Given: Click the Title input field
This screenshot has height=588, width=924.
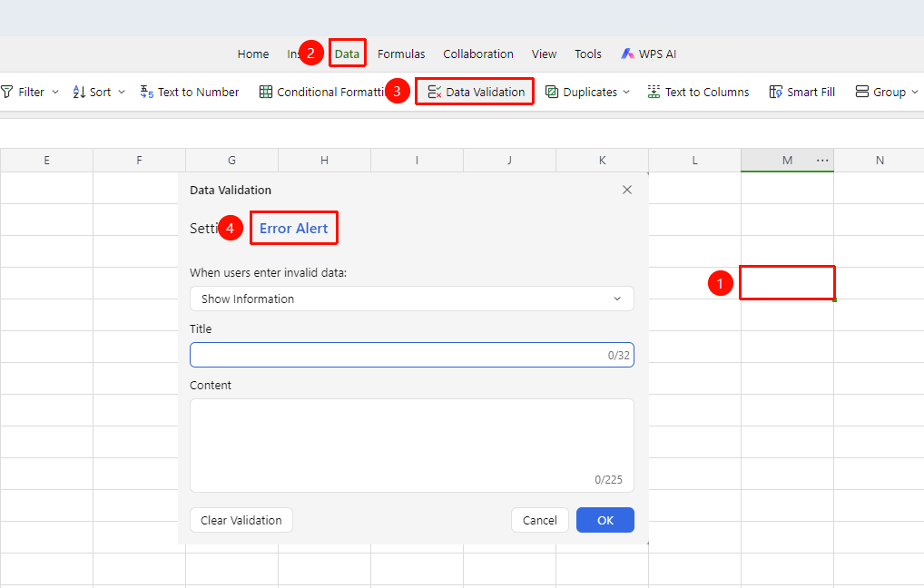Looking at the screenshot, I should tap(412, 355).
